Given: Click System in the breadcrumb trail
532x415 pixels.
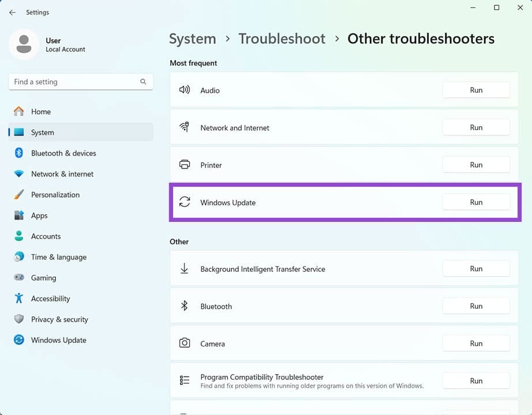Looking at the screenshot, I should tap(192, 38).
